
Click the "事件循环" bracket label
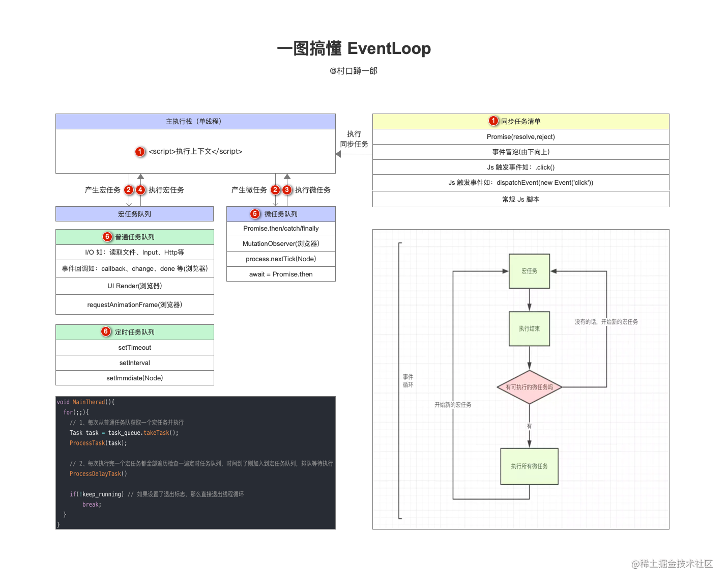coord(408,381)
